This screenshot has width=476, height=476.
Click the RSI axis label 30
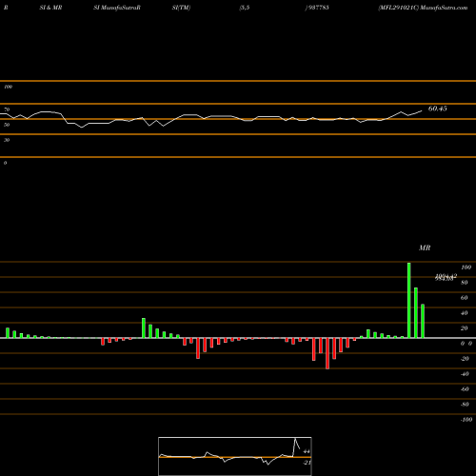click(7, 140)
